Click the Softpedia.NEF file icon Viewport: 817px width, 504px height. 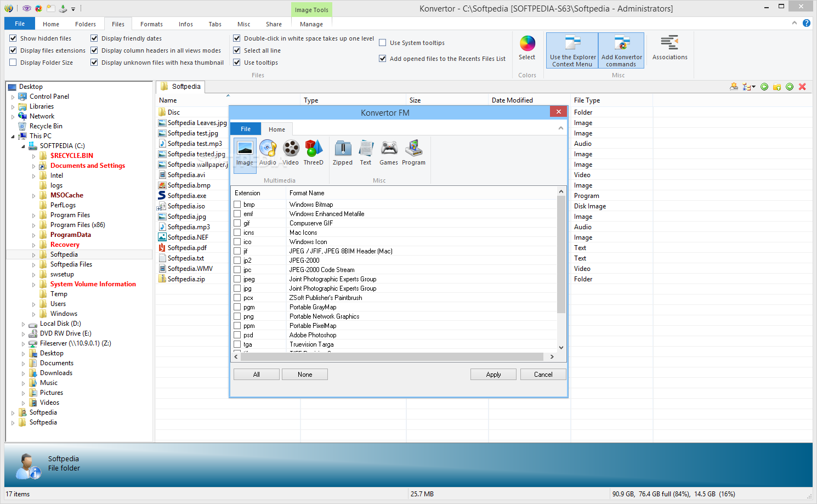click(x=162, y=237)
